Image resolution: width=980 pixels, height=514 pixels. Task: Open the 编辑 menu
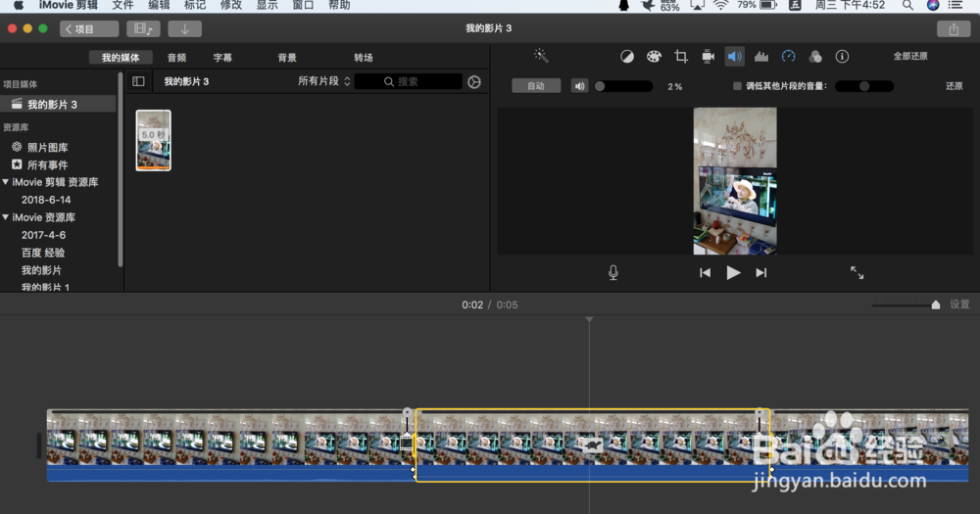[159, 5]
